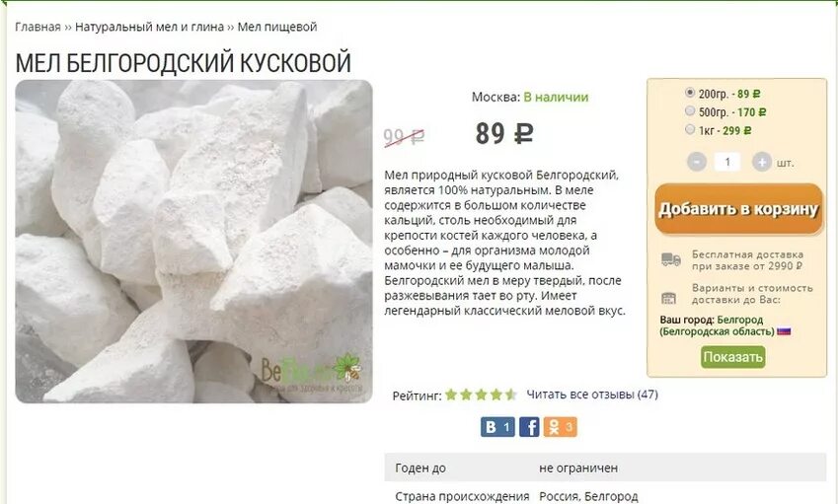Image resolution: width=838 pixels, height=504 pixels.
Task: Open Мел пищевой breadcrumb link
Action: 276,27
